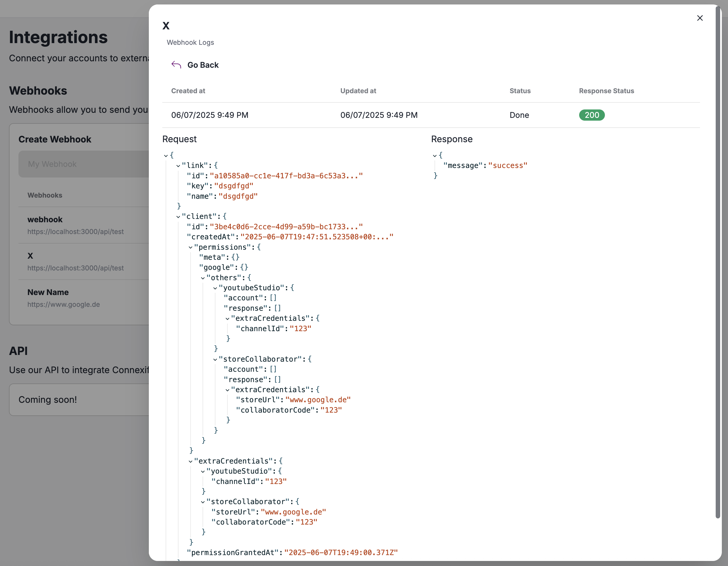Image resolution: width=728 pixels, height=566 pixels.
Task: Close the Webhook Logs dialog with the X icon
Action: pyautogui.click(x=700, y=18)
